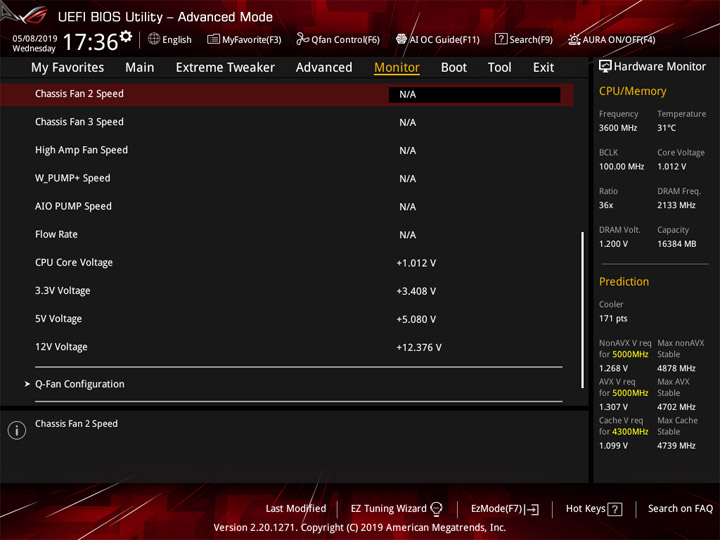Click the 17:36 clock time
Image resolution: width=720 pixels, height=540 pixels.
(x=90, y=42)
